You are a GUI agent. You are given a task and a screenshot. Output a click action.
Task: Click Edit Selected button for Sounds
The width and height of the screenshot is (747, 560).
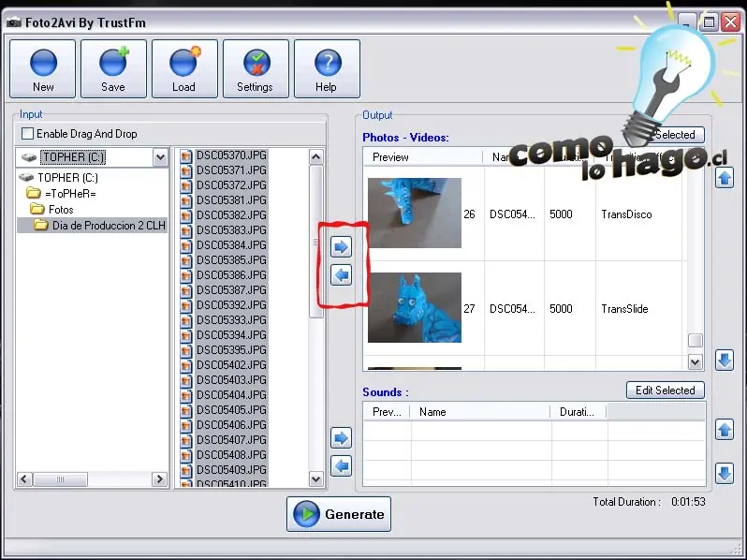tap(665, 391)
